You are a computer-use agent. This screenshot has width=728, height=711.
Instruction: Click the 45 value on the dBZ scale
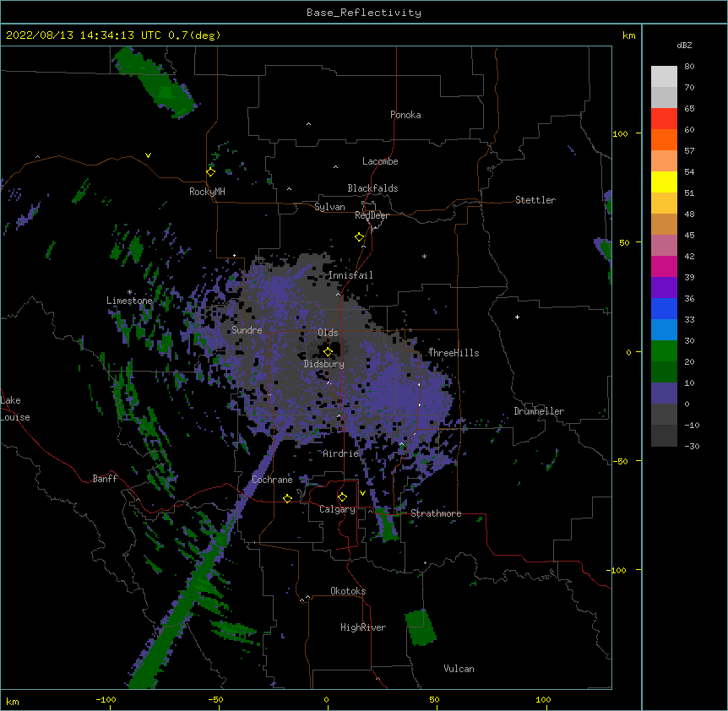click(689, 235)
